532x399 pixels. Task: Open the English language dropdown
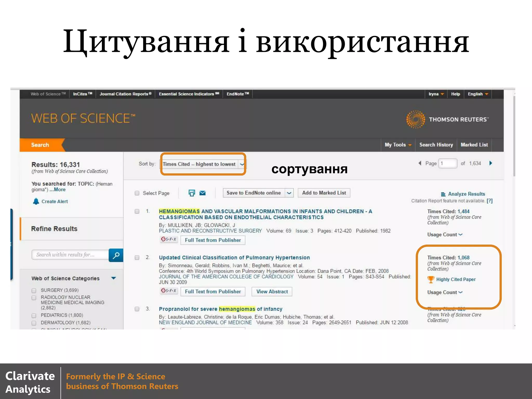[x=478, y=94]
